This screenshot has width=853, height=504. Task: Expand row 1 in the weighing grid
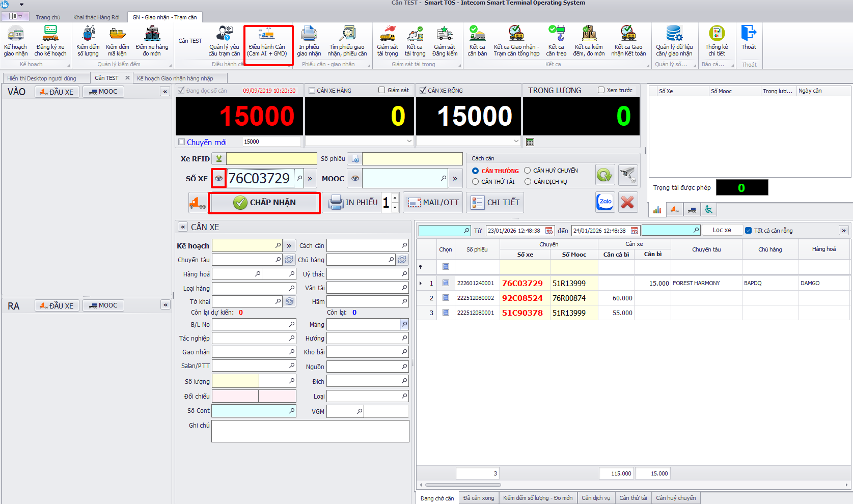click(x=420, y=283)
